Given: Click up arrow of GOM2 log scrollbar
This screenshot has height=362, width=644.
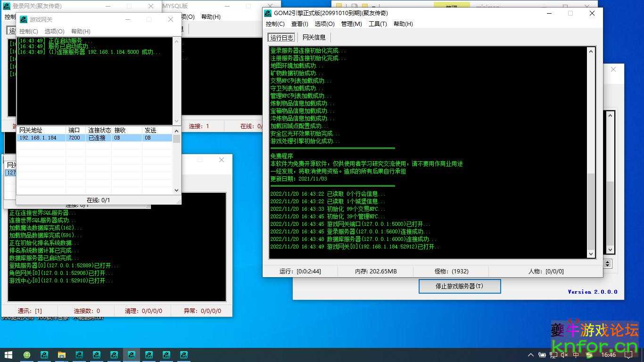Looking at the screenshot, I should (591, 50).
